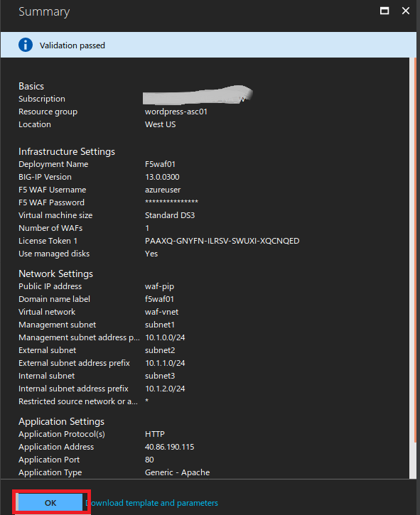The height and width of the screenshot is (515, 420).
Task: Click the Summary title text
Action: point(44,11)
